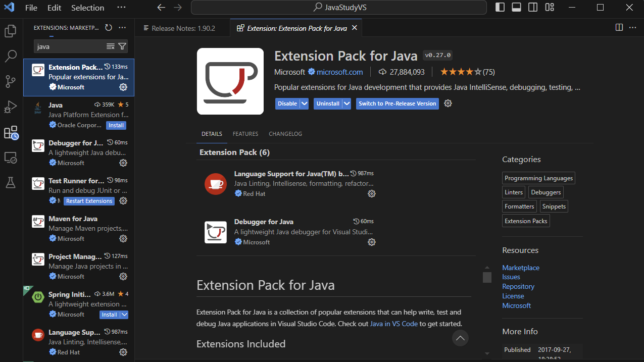This screenshot has width=644, height=362.
Task: Open the Run and Debug view
Action: tap(11, 107)
